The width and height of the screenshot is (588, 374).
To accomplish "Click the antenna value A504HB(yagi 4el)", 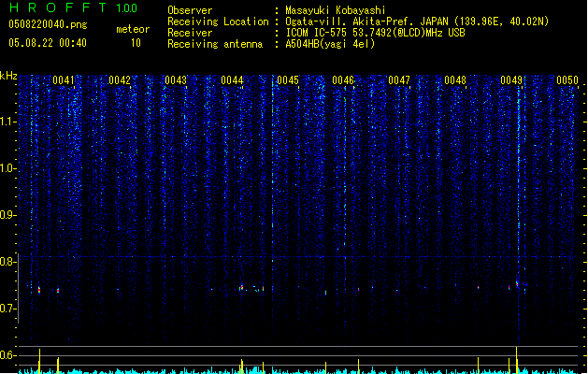I will tap(330, 44).
